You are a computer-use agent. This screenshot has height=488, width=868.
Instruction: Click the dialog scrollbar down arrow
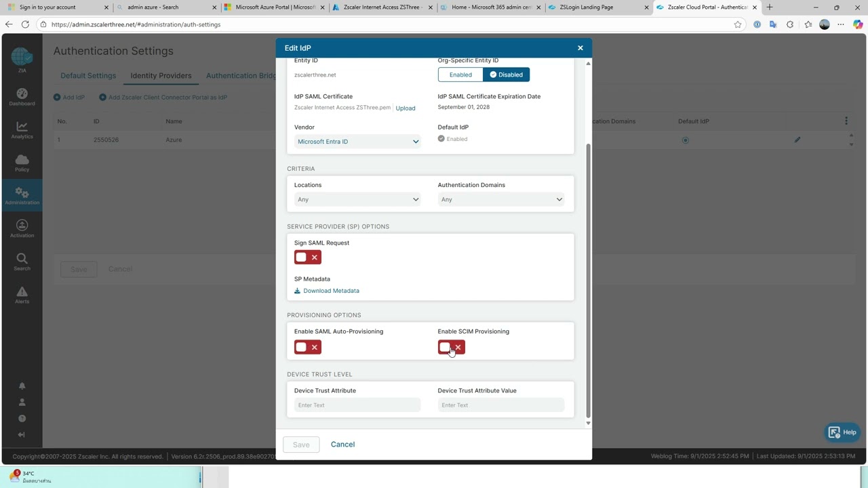pyautogui.click(x=588, y=423)
